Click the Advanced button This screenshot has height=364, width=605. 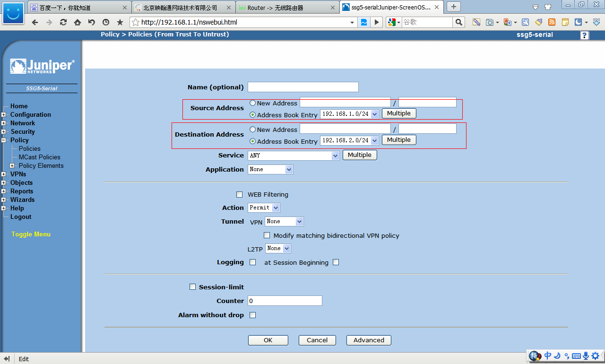tap(369, 340)
